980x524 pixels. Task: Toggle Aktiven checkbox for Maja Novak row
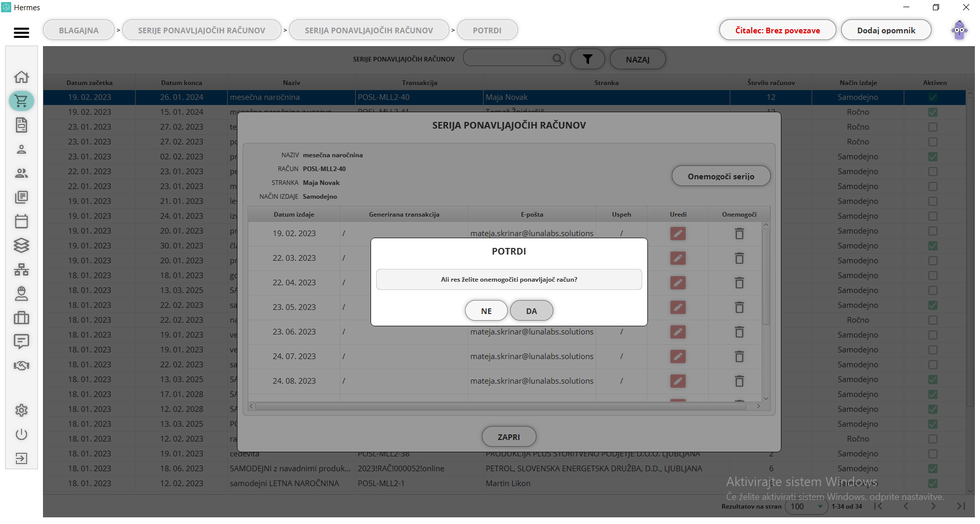click(933, 97)
